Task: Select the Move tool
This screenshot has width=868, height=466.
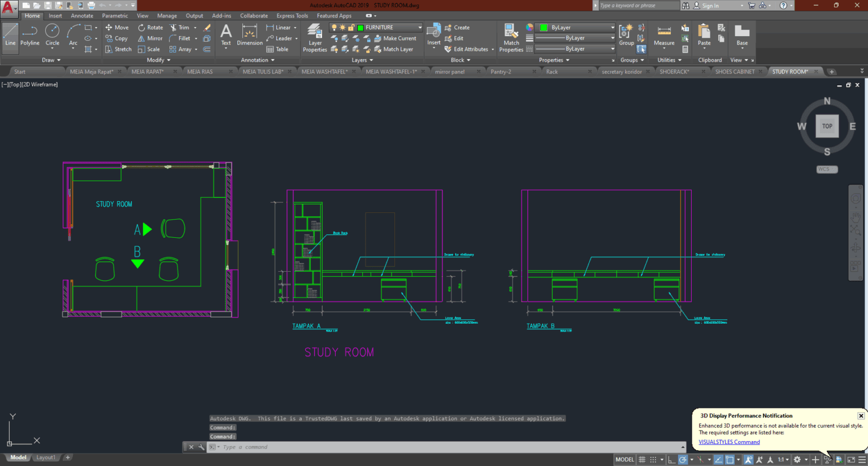Action: 117,27
